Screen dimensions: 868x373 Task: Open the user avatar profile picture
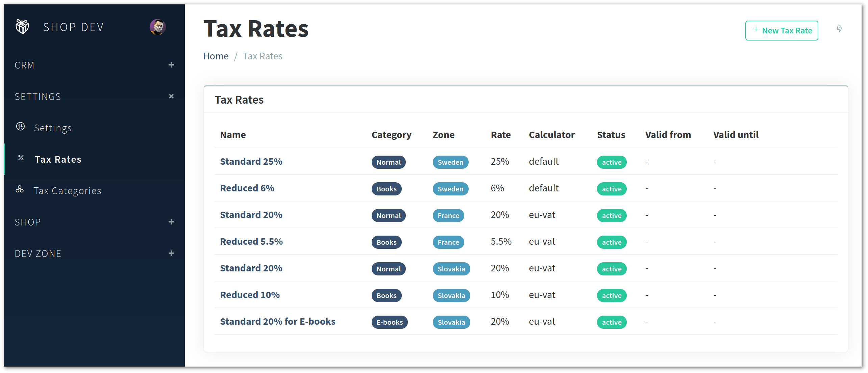(x=158, y=27)
